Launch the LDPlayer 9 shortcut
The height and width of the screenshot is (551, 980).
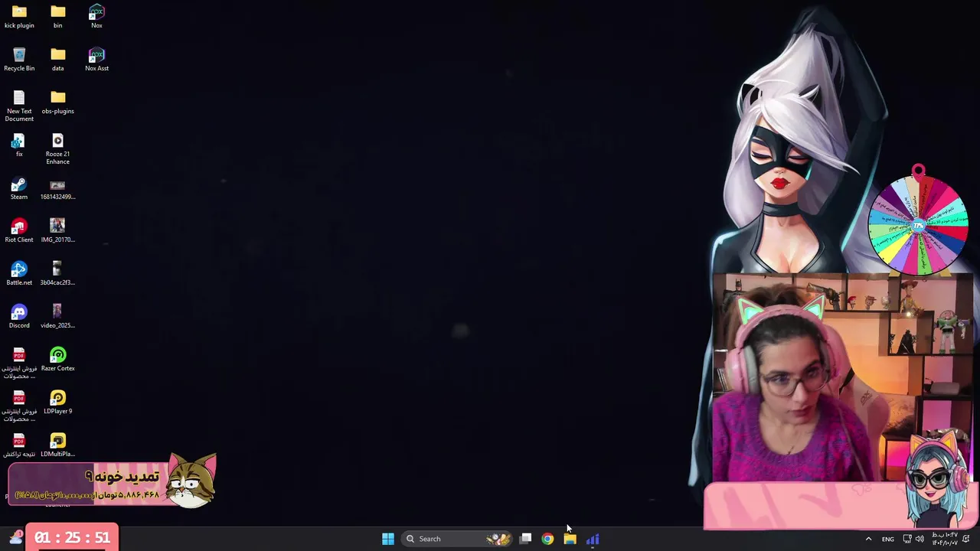[57, 403]
